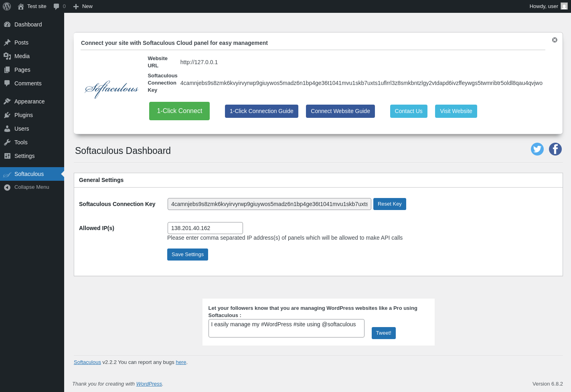This screenshot has height=392, width=571.
Task: Click the user avatar next to Howdy
Action: coord(564,6)
